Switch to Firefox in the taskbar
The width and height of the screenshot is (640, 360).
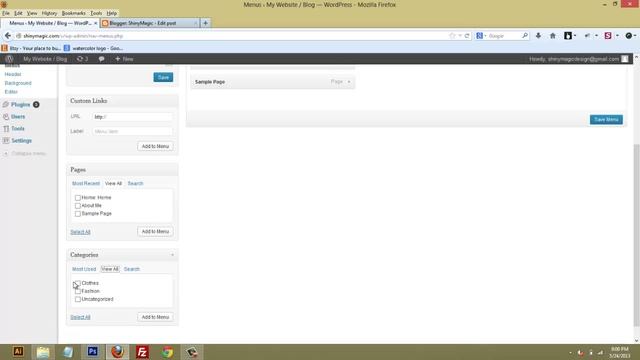pyautogui.click(x=118, y=351)
